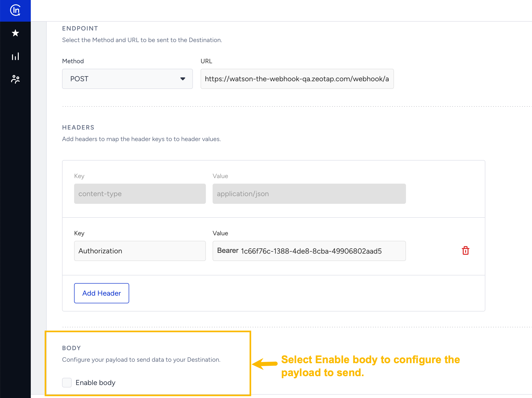Click the disabled application/json value field
Screen dimensions: 532x398
point(309,194)
